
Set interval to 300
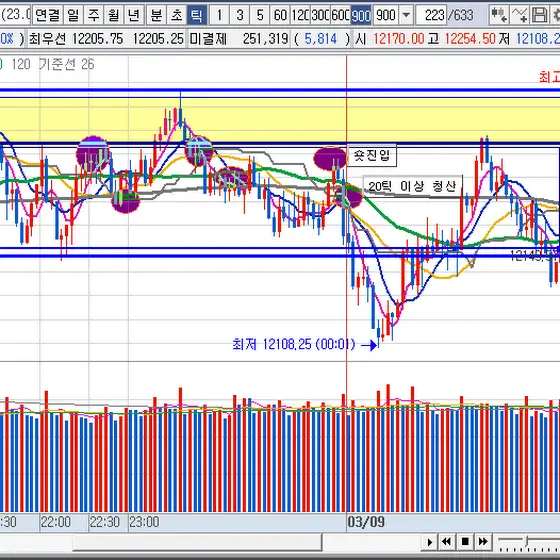(x=321, y=15)
